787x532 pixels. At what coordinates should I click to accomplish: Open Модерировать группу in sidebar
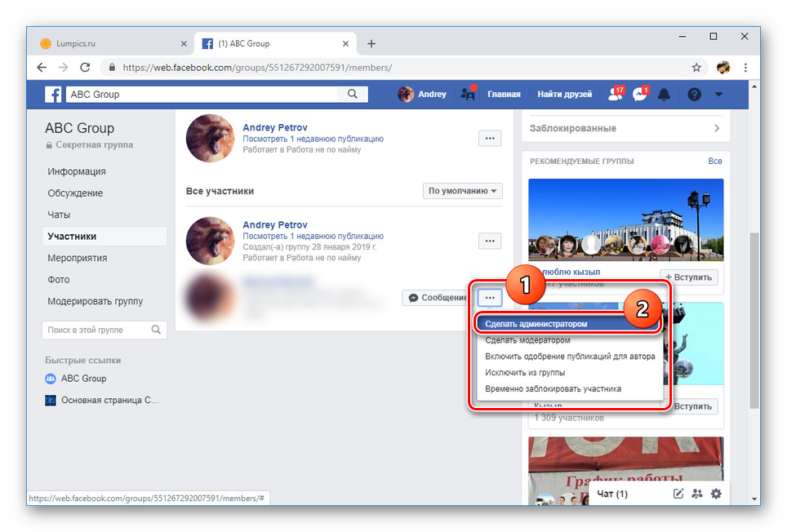96,301
